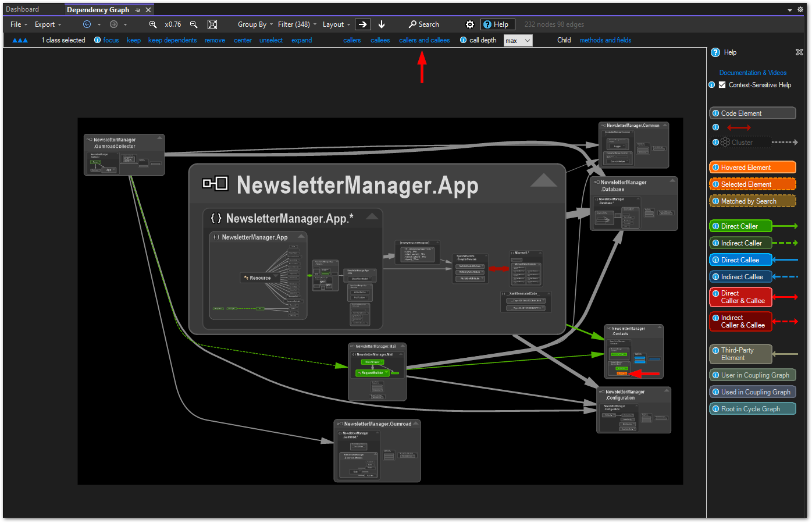This screenshot has height=523, width=812.
Task: Click the fit-graph-to-view icon
Action: pos(212,24)
